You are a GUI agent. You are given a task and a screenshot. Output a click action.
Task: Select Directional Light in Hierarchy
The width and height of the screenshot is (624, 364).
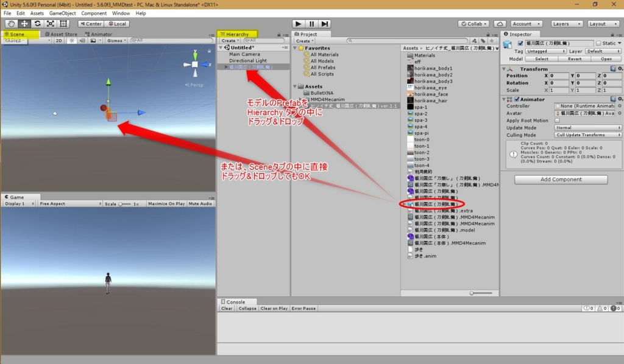[x=248, y=60]
